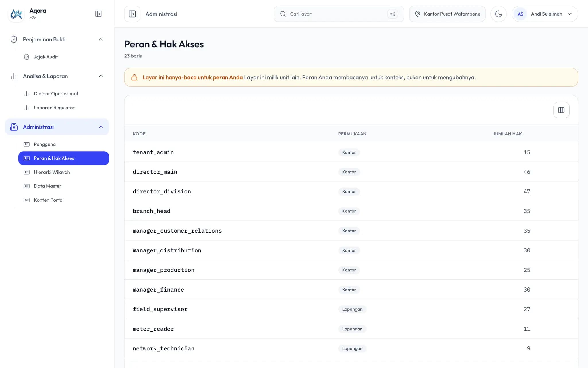Sort by the JUMLAH HAK column header

[x=507, y=134]
